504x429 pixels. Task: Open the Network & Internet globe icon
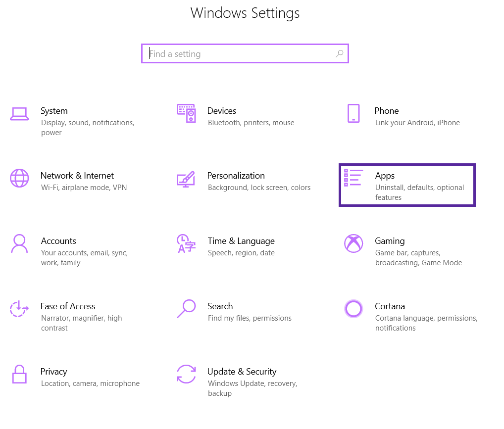tap(19, 178)
